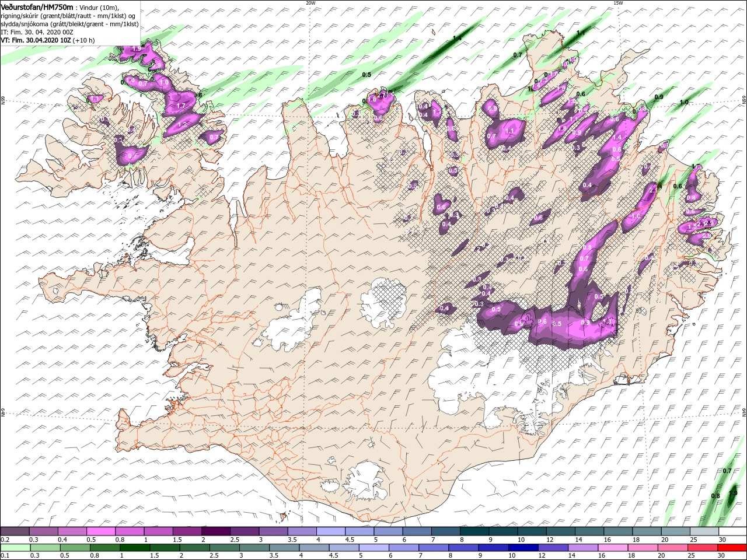The image size is (747, 560).
Task: Pick the pale grey swatch between 25 and 30, upper legend
Action: tap(704, 531)
